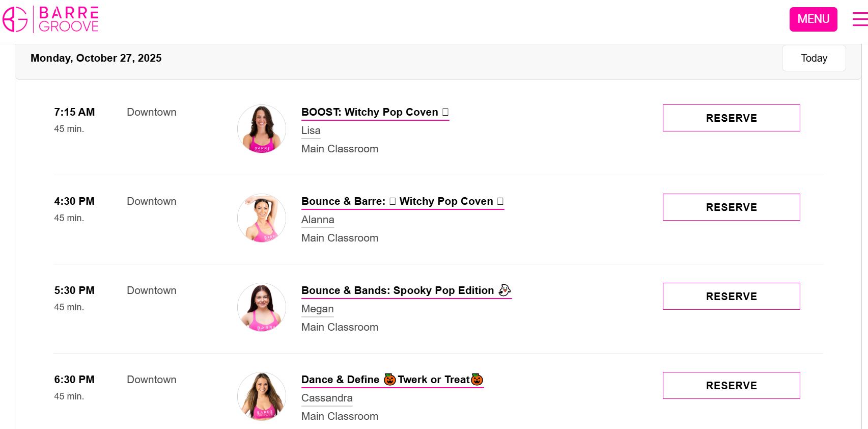Open Bounce & Barre: Witchy Pop Coven link

(402, 201)
